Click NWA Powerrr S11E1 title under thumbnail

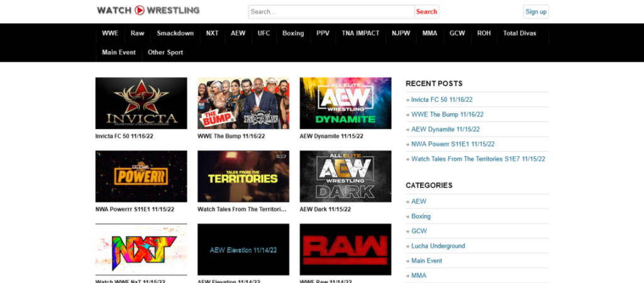(x=135, y=209)
